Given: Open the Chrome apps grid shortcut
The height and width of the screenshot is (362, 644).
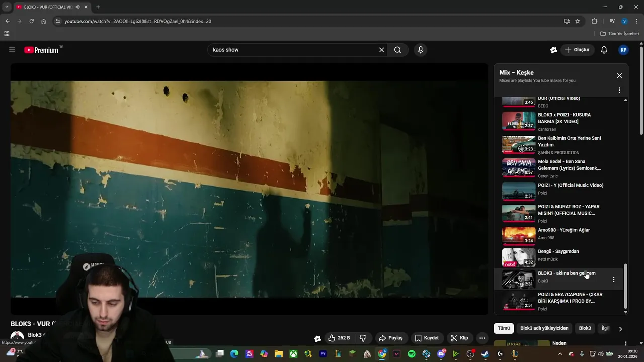Looking at the screenshot, I should click(x=7, y=34).
